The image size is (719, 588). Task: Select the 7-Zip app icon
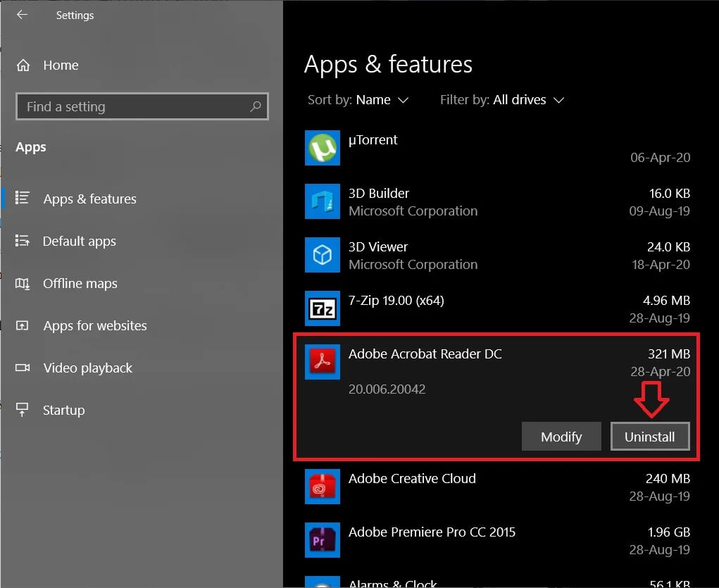pyautogui.click(x=323, y=308)
